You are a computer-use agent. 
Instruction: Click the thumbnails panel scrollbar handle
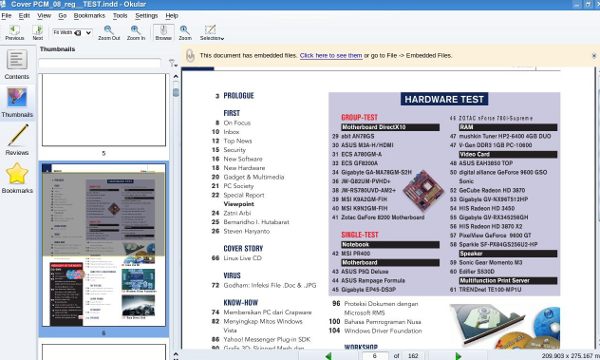point(176,92)
